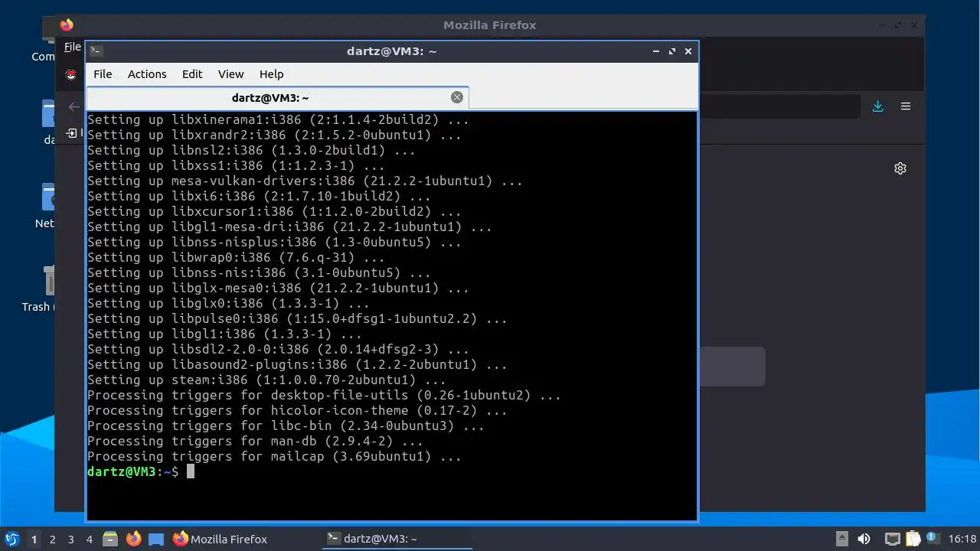The image size is (980, 551).
Task: Open the Firefox window File menu
Action: pyautogui.click(x=73, y=47)
